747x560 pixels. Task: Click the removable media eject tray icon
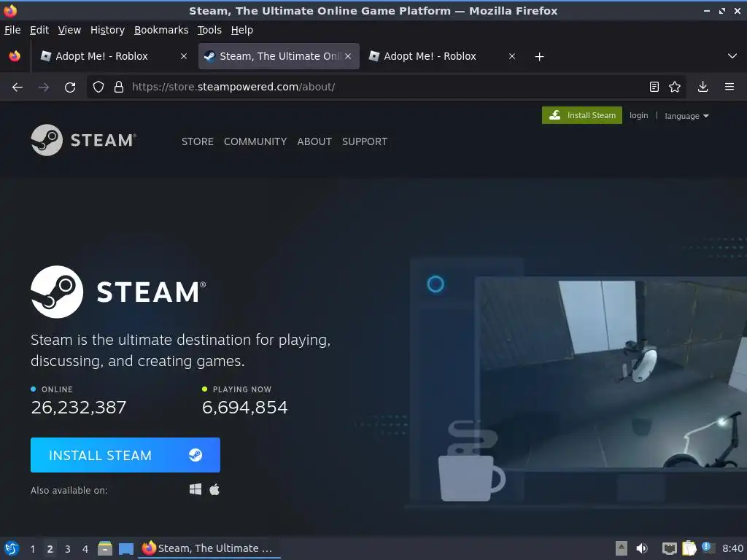coord(622,548)
